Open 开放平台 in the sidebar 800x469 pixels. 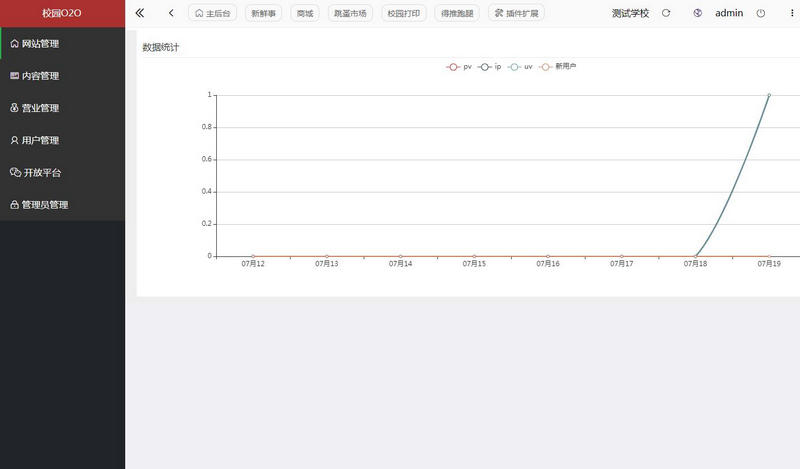[x=62, y=172]
